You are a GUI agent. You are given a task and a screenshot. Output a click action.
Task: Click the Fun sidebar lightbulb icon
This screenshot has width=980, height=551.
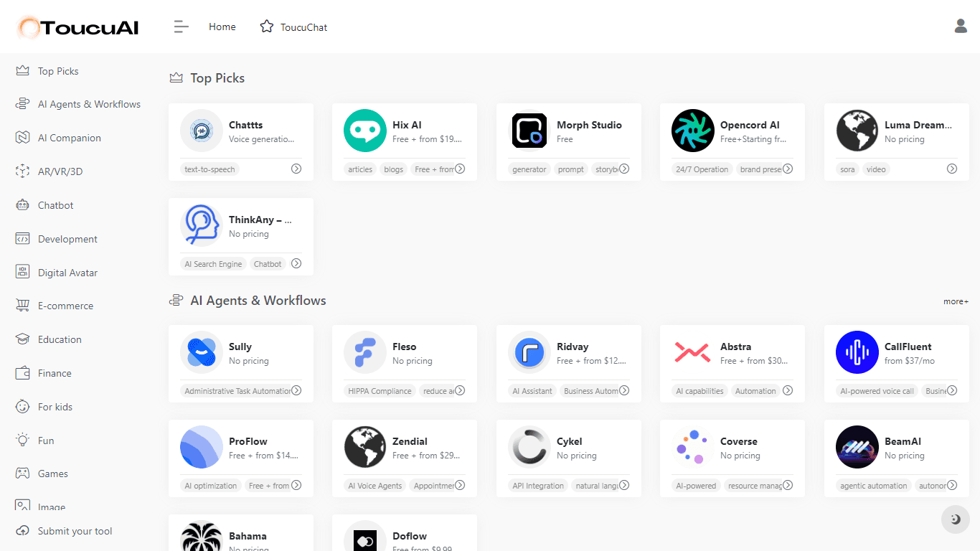pos(23,440)
